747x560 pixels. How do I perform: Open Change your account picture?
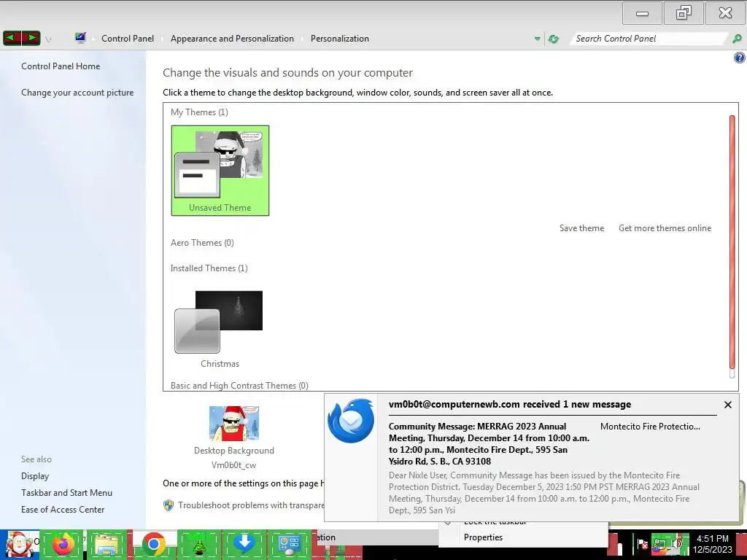[x=77, y=93]
